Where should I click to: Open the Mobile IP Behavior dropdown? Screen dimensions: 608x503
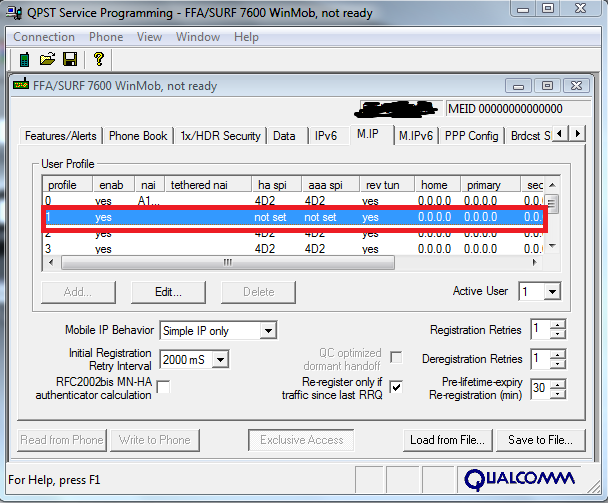pyautogui.click(x=268, y=331)
